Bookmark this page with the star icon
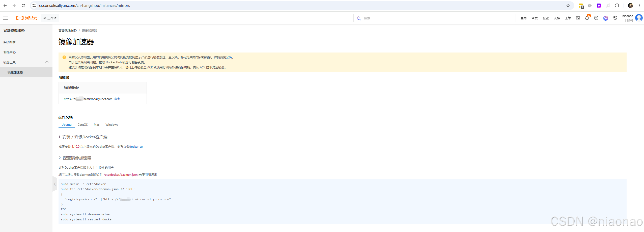This screenshot has height=232, width=644. coord(568,6)
